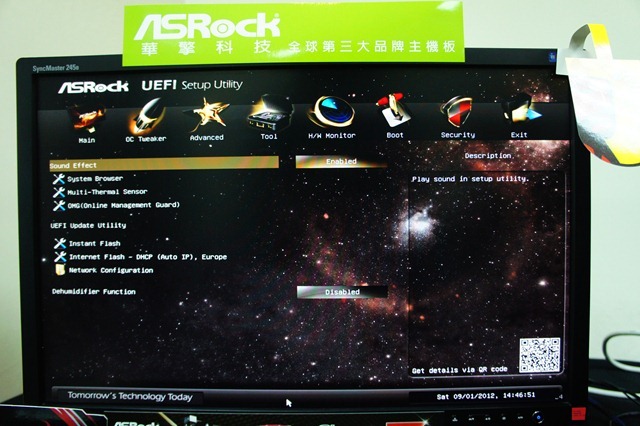Click the wrench icon beside Instant Flash
The width and height of the screenshot is (640, 426).
[60, 244]
